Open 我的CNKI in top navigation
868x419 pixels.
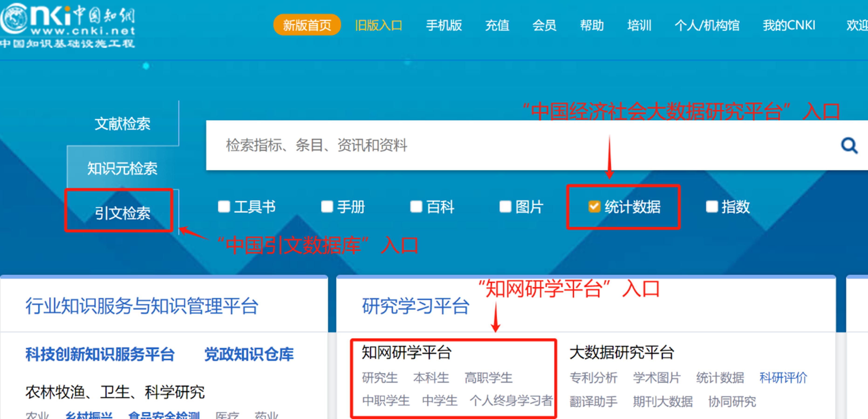tap(789, 25)
